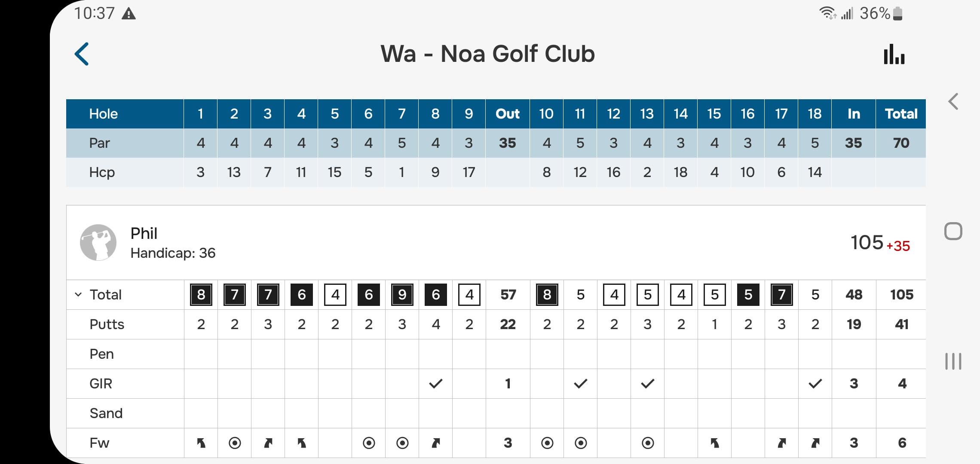Tap Android home square button
The width and height of the screenshot is (980, 464).
point(953,232)
